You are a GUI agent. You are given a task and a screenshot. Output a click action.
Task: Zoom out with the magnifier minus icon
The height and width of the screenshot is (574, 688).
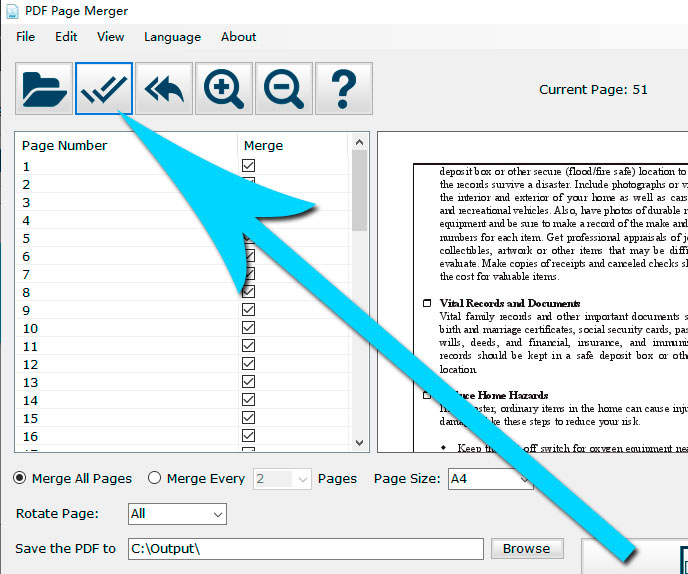(284, 89)
